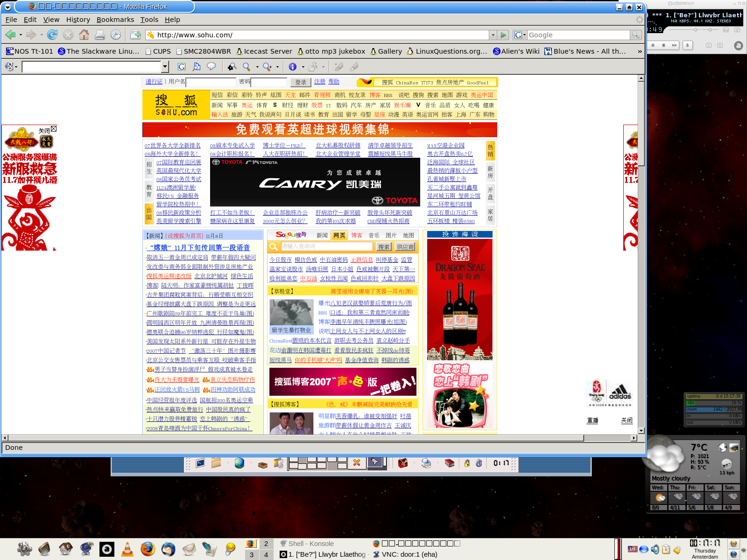Click the Sohu username input field

point(211,82)
